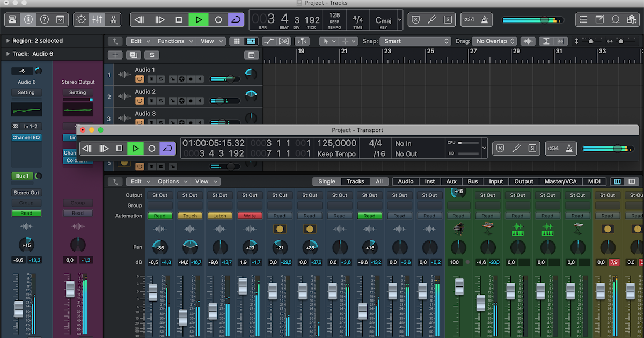Open the Loop Browser icon
The image size is (644, 338).
[616, 20]
